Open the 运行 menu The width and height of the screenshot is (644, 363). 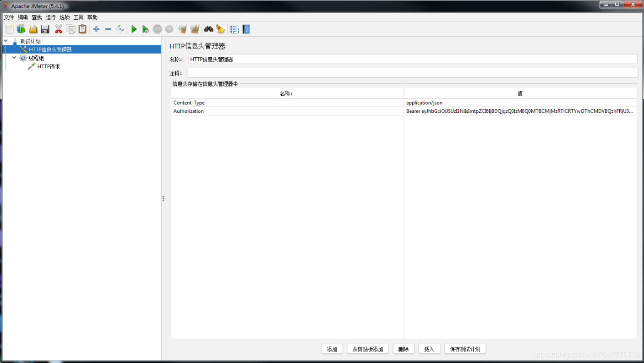point(50,17)
